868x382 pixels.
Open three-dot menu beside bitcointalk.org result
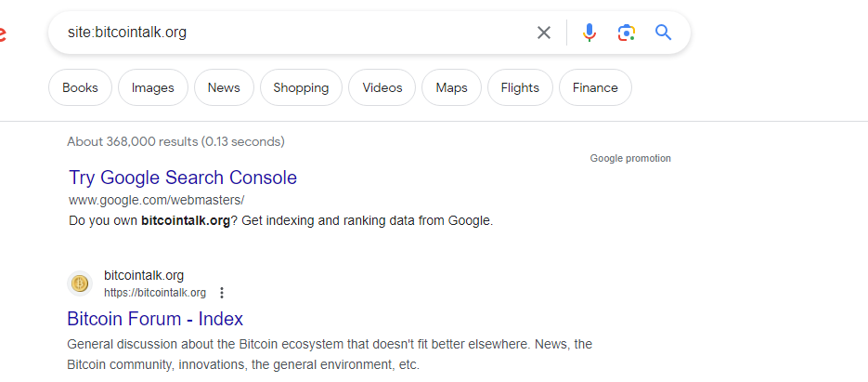(222, 293)
